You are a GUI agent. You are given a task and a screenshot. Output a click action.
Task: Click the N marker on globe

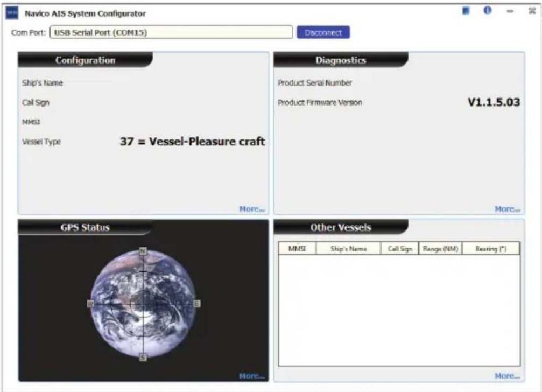(x=143, y=251)
